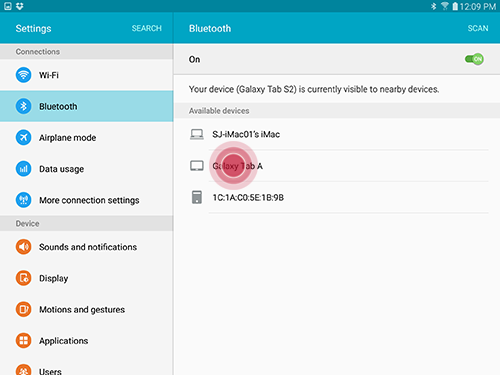Open the Applications settings entry

point(87,340)
